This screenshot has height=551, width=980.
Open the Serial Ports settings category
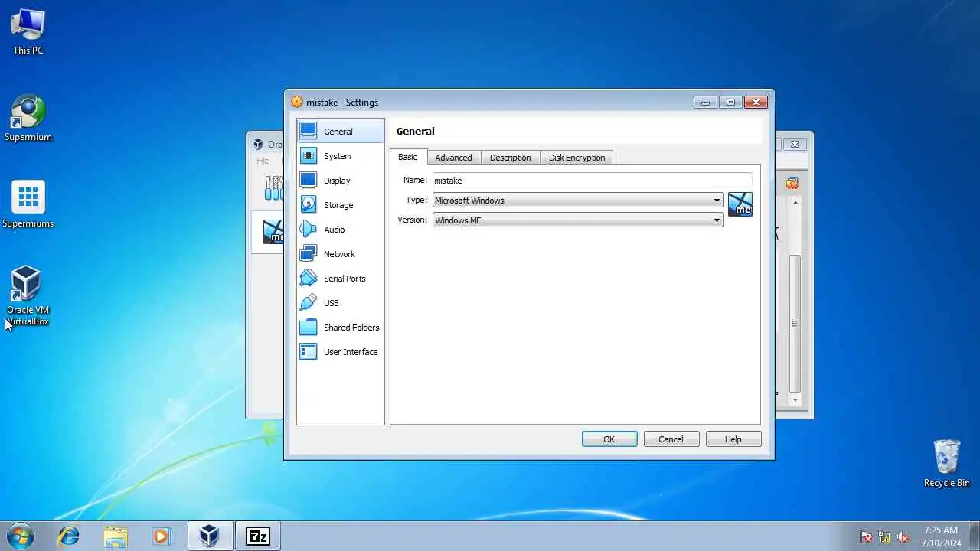tap(341, 279)
